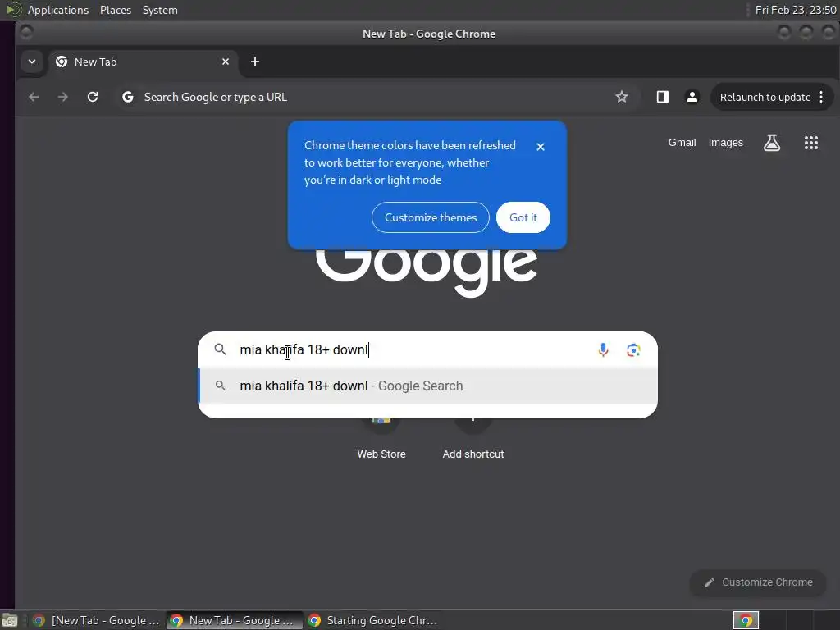
Task: Select the New Tab browser tab
Action: (141, 62)
